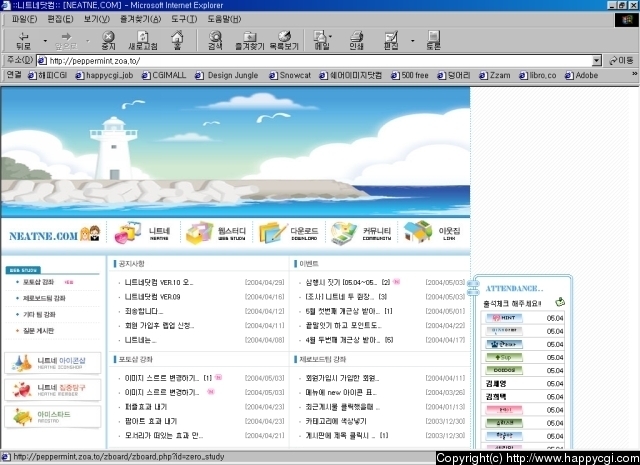
Task: Open the 다운로드 folder nav icon
Action: click(273, 233)
